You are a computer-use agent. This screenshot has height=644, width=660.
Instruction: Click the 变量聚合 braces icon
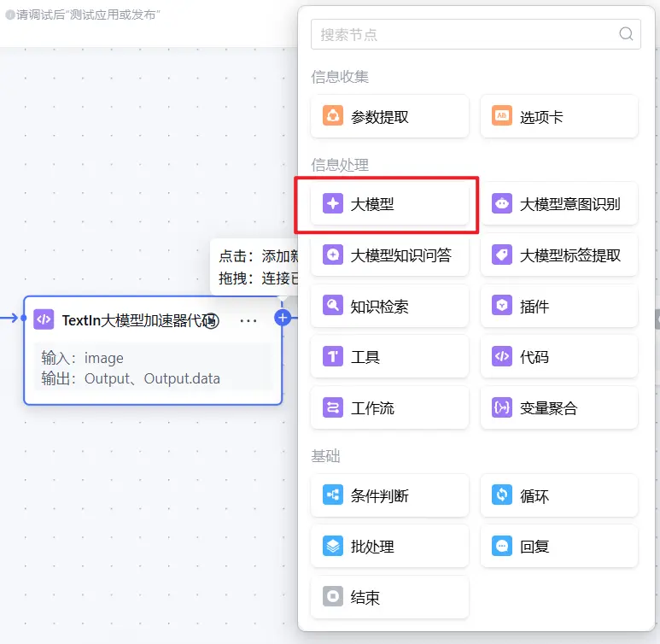pos(502,407)
